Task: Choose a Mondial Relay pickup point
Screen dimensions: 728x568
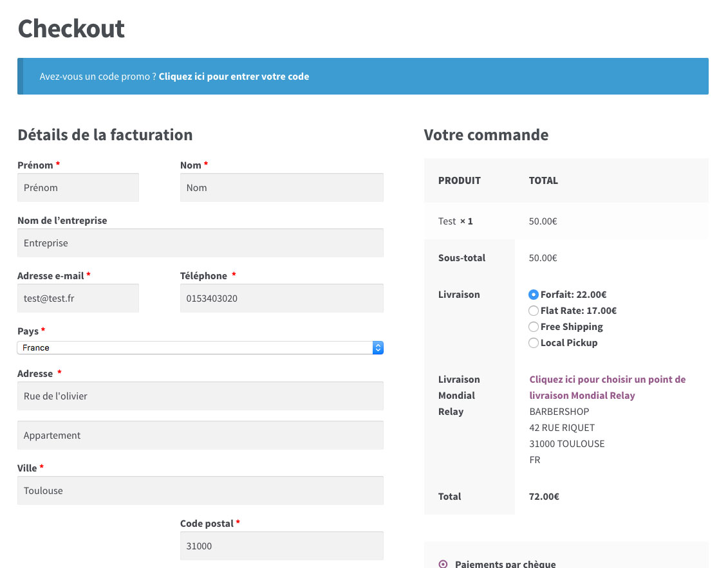Action: 607,387
